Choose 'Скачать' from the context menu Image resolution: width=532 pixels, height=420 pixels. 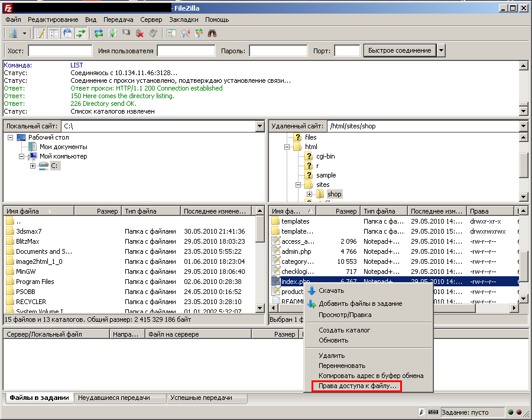(x=331, y=290)
